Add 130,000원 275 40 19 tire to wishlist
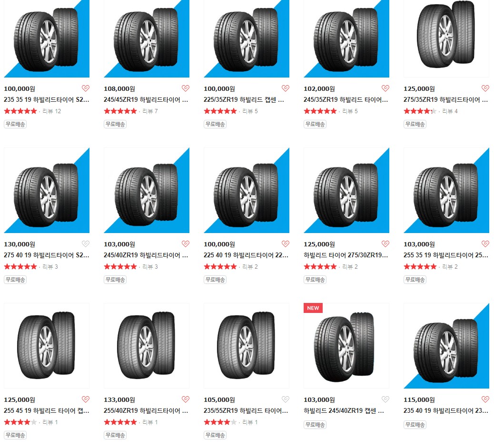 coord(86,243)
